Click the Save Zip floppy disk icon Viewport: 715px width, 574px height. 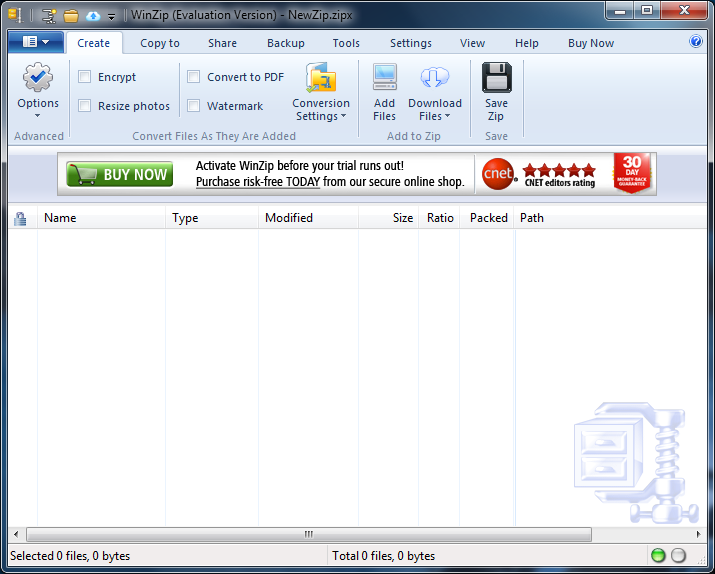pos(497,78)
